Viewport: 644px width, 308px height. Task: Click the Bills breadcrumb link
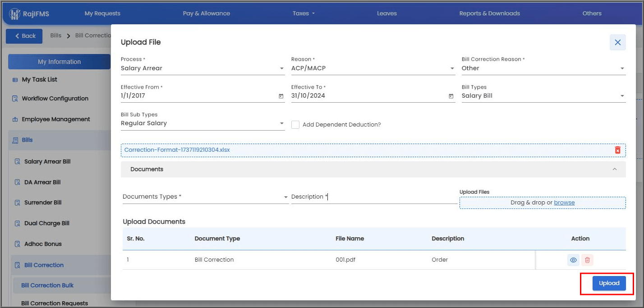[x=56, y=36]
